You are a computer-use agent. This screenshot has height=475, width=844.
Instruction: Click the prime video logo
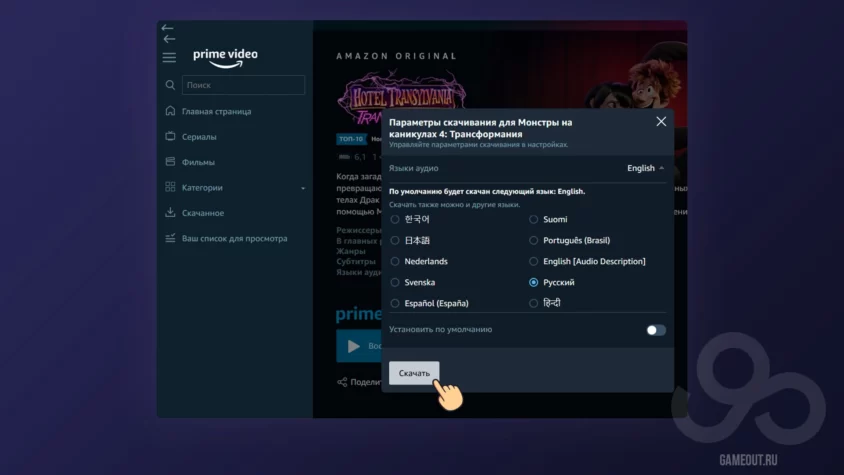coord(225,58)
